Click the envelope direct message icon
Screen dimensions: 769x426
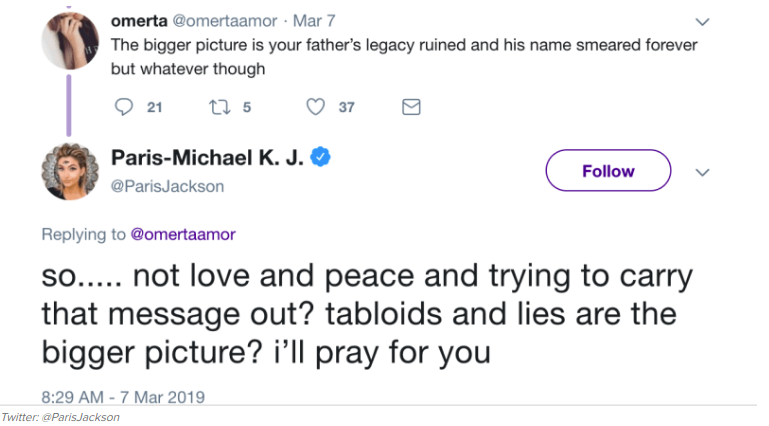tap(410, 108)
